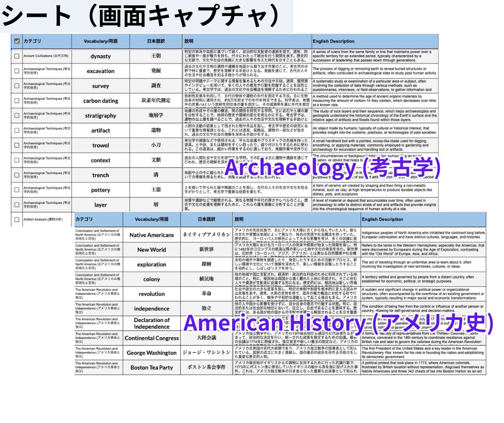The width and height of the screenshot is (504, 423).
Task: Select the Continental Congress cell
Action: 151,338
